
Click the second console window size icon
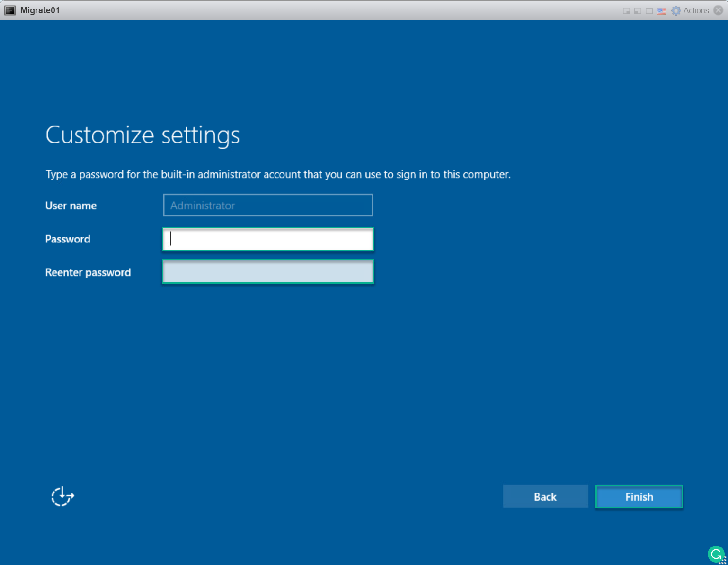click(638, 11)
